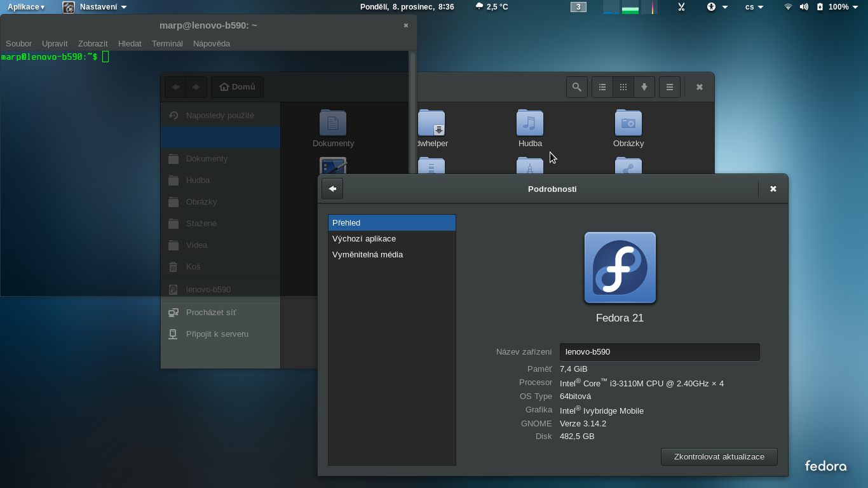Select Procházet síť in Files sidebar
The image size is (868, 488).
220,313
